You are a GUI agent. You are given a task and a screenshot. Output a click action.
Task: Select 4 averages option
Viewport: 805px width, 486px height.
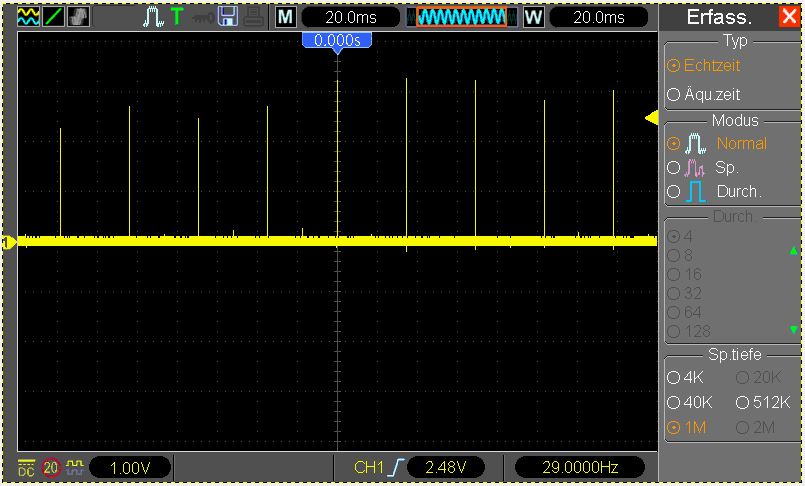680,237
